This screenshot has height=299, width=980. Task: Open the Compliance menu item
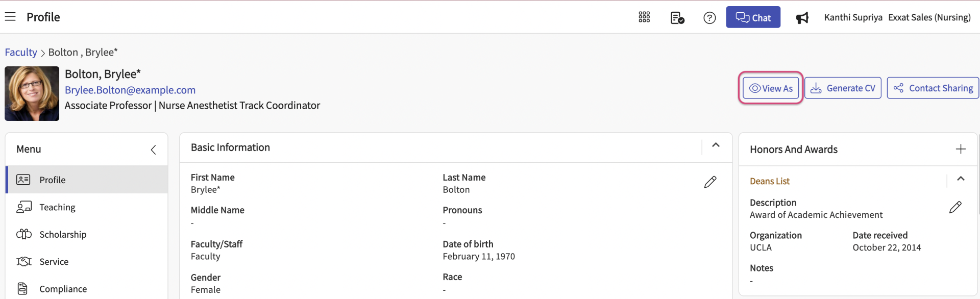63,289
